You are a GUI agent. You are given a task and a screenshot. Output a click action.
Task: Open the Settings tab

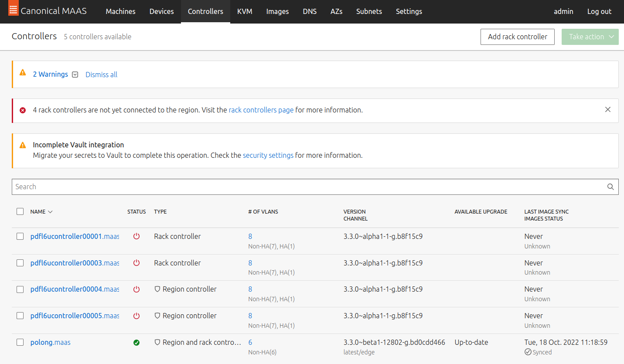point(409,11)
